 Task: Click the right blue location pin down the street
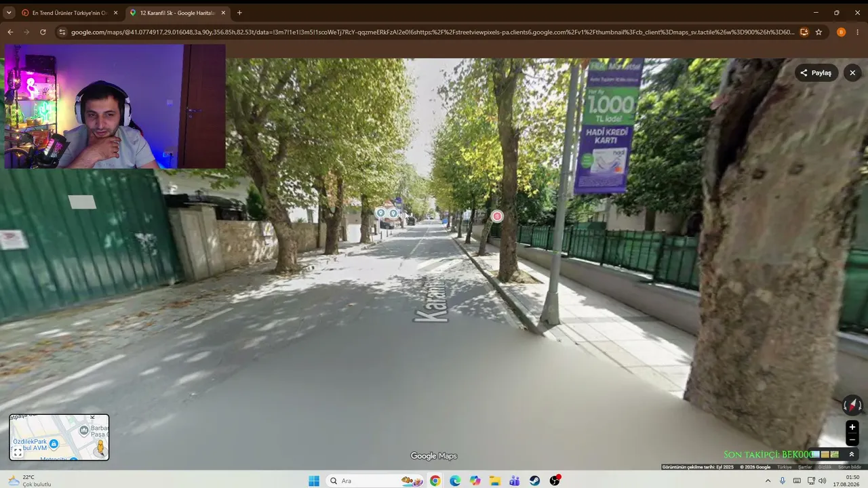click(393, 213)
